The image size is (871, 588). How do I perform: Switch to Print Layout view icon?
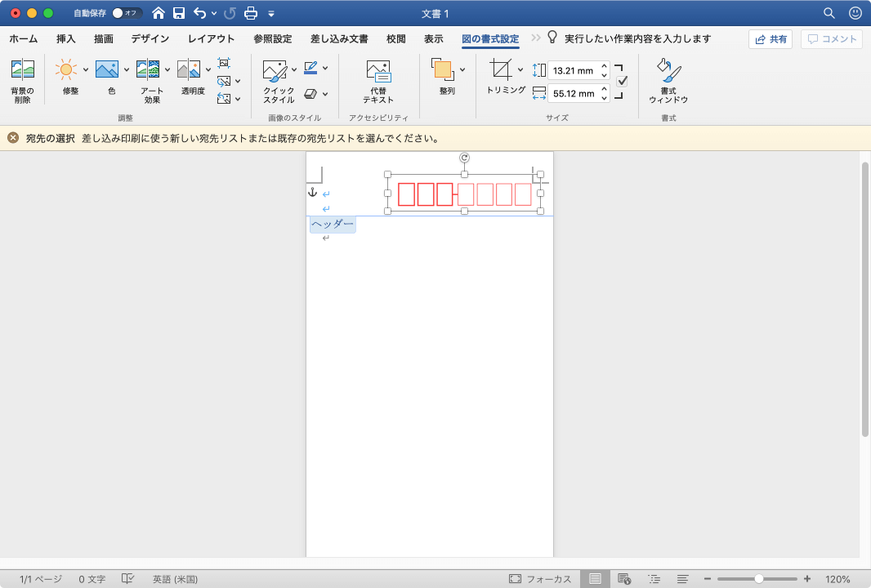coord(595,578)
